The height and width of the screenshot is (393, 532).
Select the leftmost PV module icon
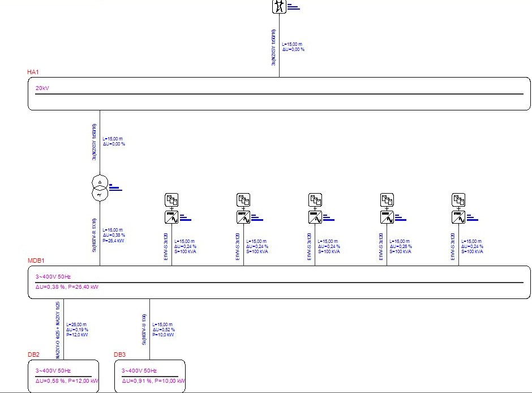(171, 199)
